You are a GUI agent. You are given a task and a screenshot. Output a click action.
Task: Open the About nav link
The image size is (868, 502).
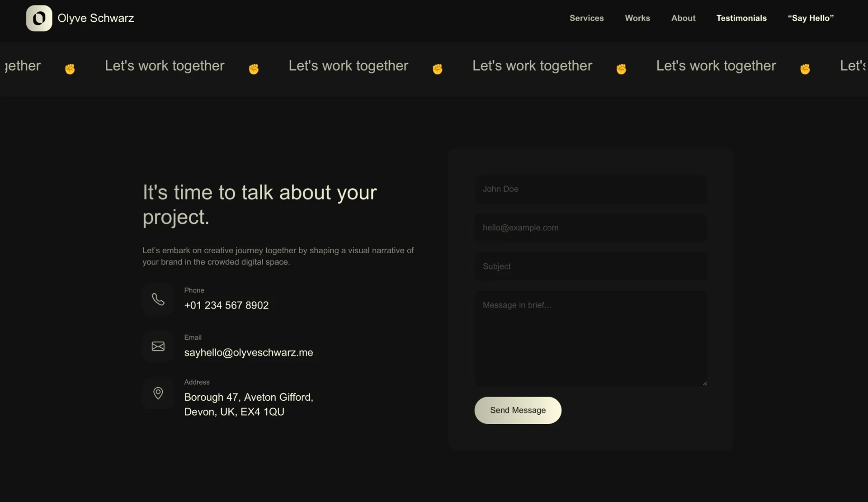coord(683,18)
